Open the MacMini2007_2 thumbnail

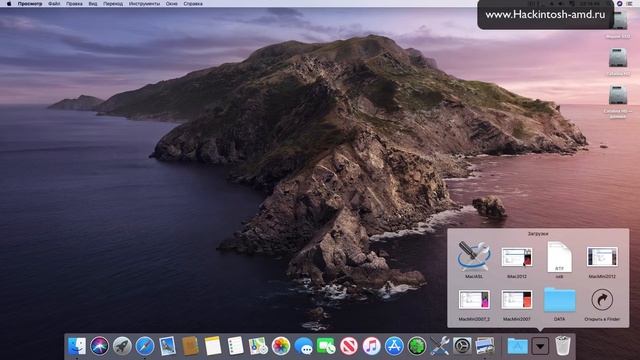pyautogui.click(x=474, y=300)
